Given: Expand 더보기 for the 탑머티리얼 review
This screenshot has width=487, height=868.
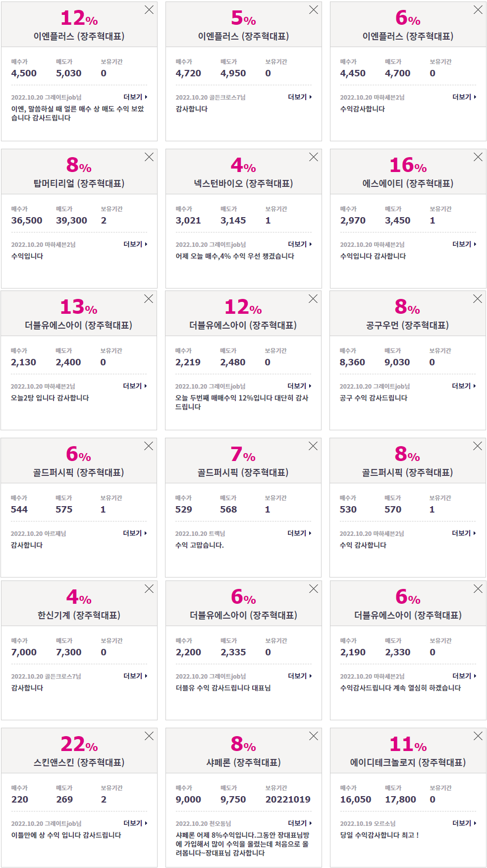Looking at the screenshot, I should 135,244.
